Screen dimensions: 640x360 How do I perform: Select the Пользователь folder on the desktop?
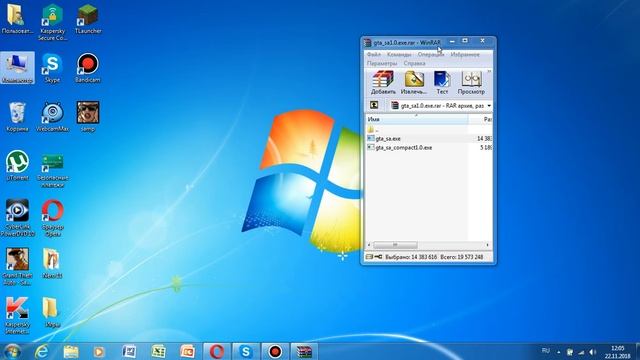tap(17, 19)
